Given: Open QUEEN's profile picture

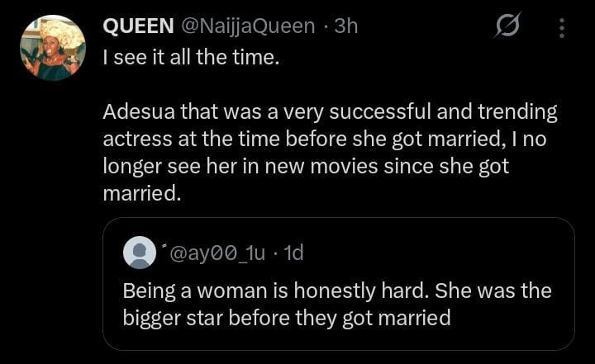Looking at the screenshot, I should [53, 48].
